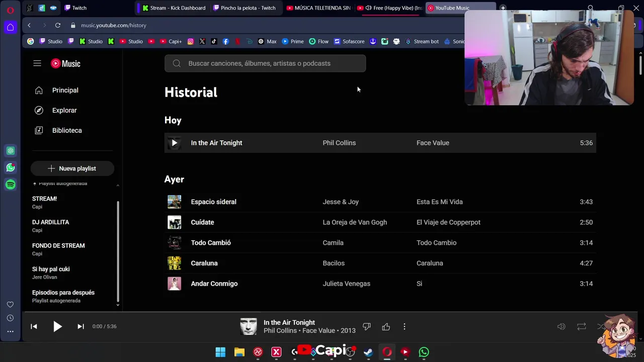The height and width of the screenshot is (362, 644).
Task: Open WhatsApp in Opera sidebar
Action: pos(11,167)
